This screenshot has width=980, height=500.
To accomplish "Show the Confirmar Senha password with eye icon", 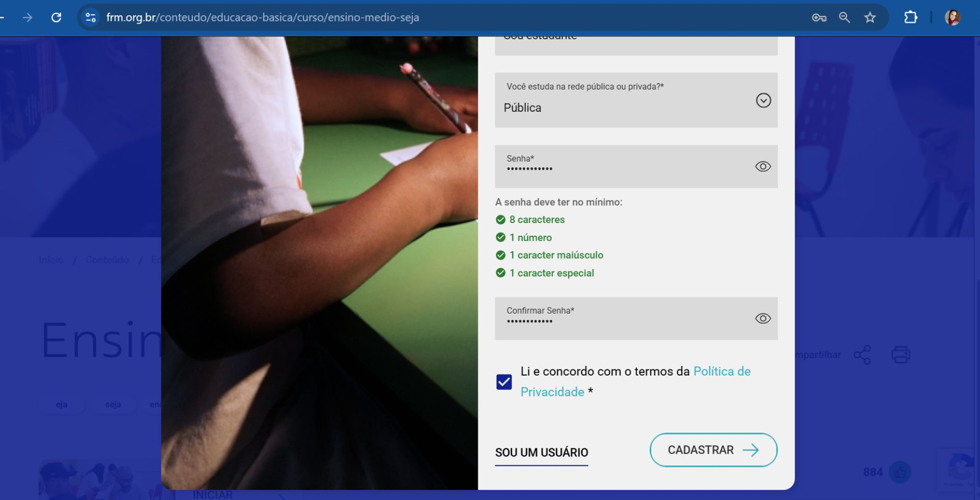I will pyautogui.click(x=763, y=318).
